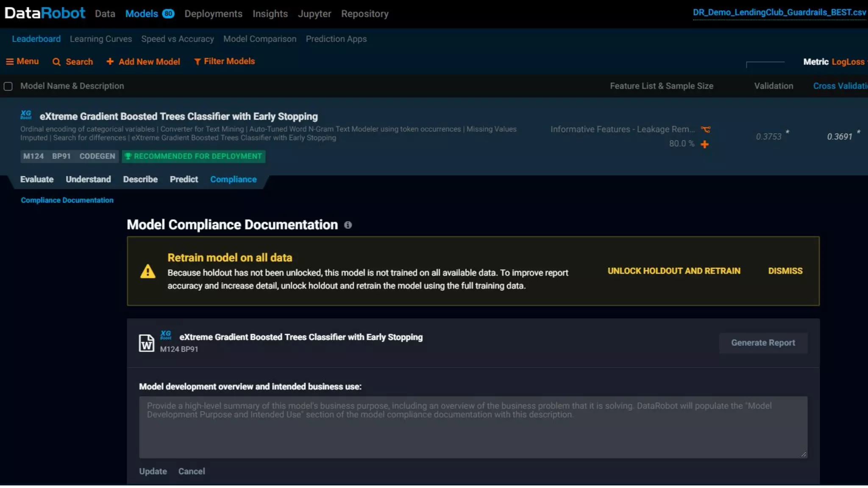
Task: Click Unlock Holdout and Retrain
Action: (674, 271)
